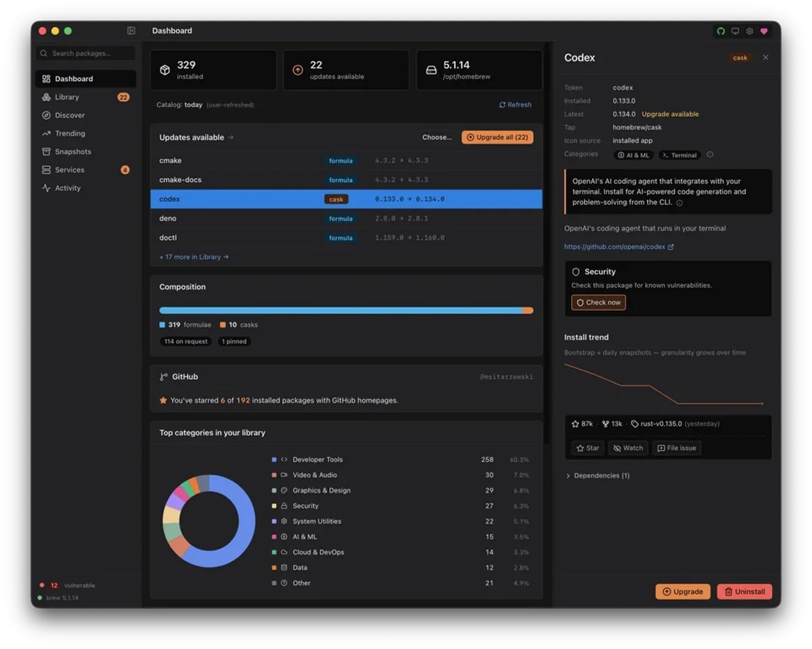The height and width of the screenshot is (649, 812).
Task: Select the doctl update row
Action: pos(346,238)
